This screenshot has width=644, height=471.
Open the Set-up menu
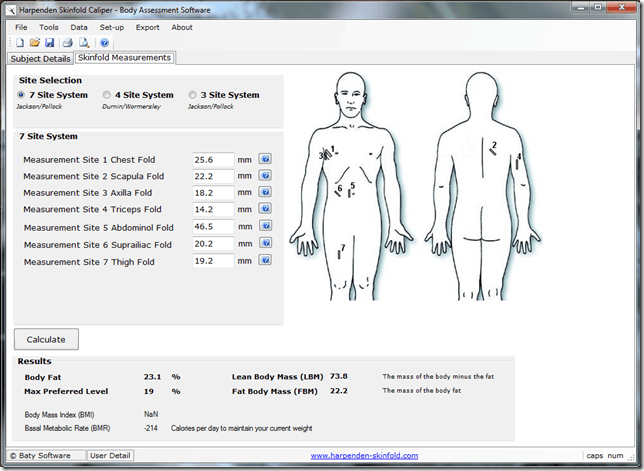point(112,27)
